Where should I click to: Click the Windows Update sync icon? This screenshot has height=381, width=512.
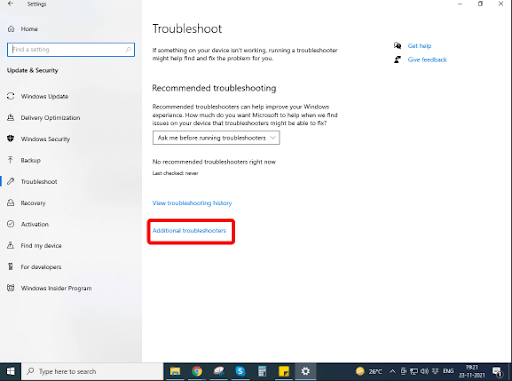[11, 96]
